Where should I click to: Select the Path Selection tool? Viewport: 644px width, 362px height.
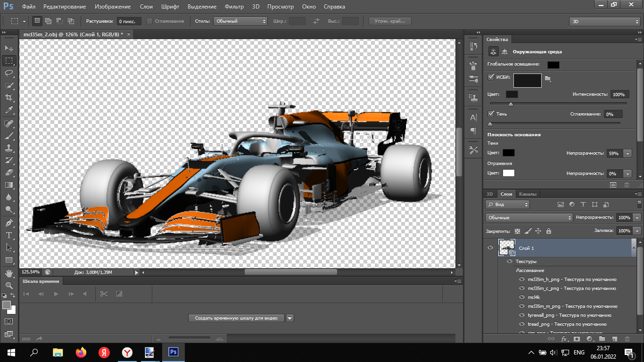point(9,247)
